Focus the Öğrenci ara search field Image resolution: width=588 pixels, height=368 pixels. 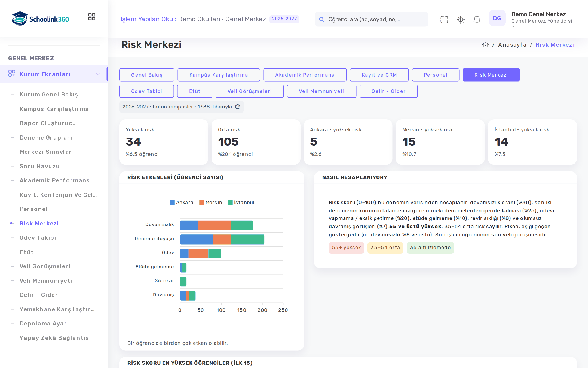pyautogui.click(x=372, y=19)
